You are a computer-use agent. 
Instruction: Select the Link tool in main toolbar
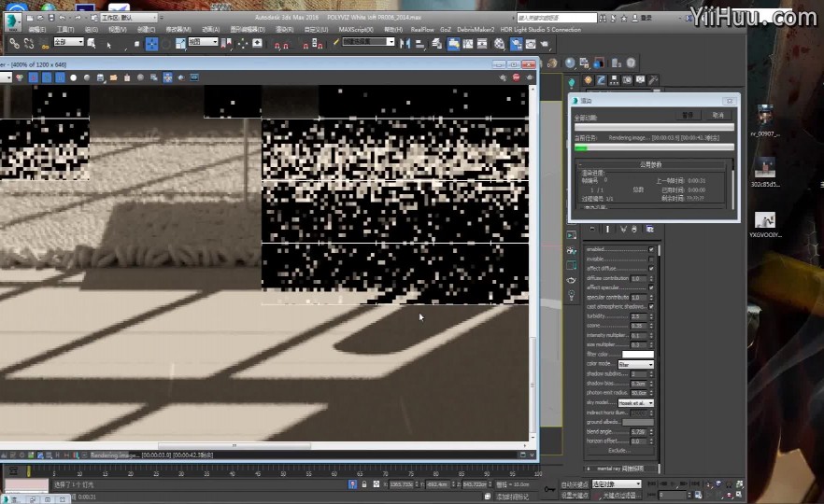[x=14, y=44]
